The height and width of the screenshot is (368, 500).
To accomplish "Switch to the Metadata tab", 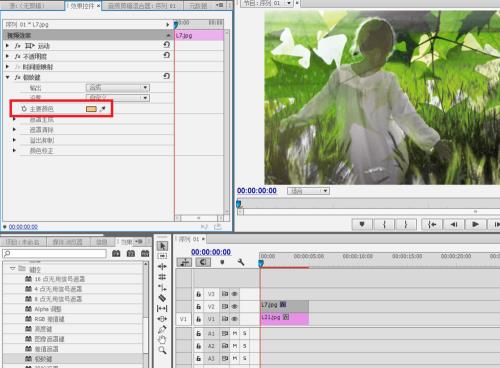I will click(198, 6).
